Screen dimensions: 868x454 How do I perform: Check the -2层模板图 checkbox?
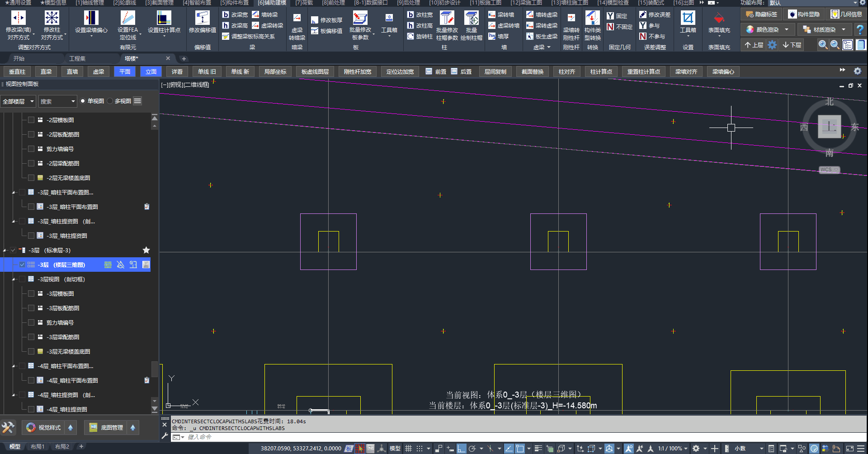[31, 120]
